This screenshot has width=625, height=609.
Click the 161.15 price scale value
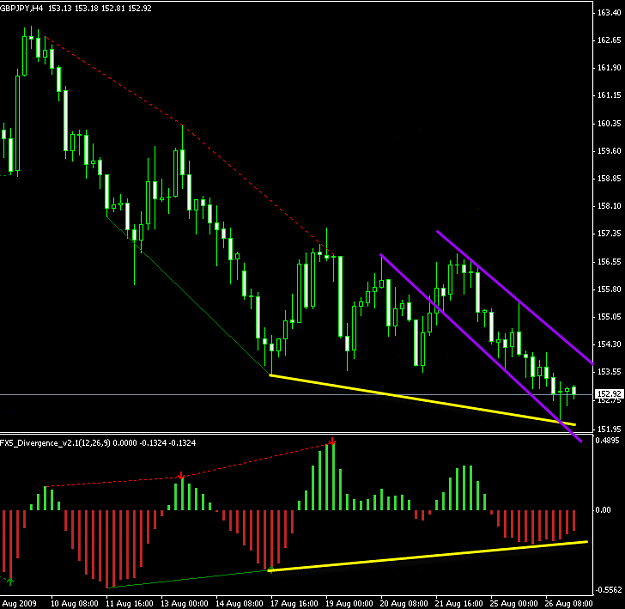point(609,95)
